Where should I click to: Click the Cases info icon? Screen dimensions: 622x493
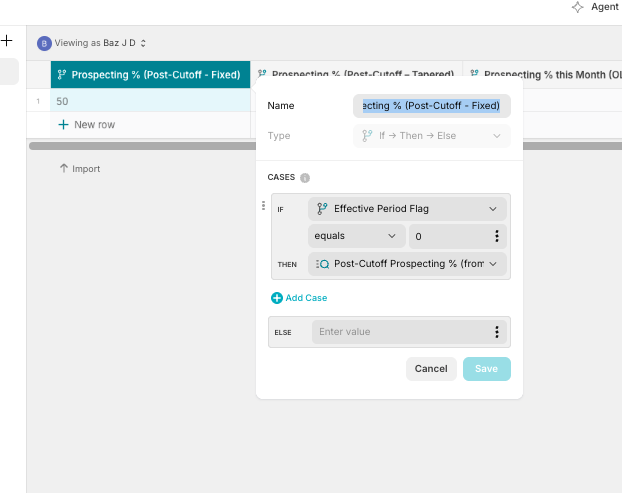(305, 178)
